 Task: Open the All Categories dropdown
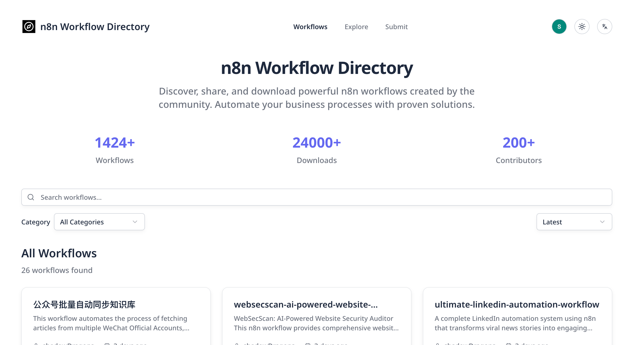click(99, 222)
